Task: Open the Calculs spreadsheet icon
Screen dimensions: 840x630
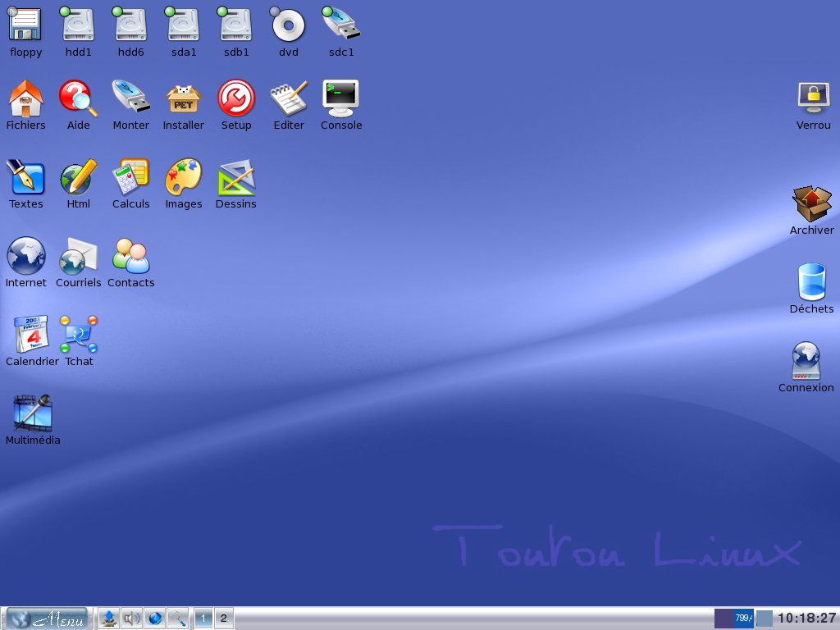Action: (x=130, y=177)
